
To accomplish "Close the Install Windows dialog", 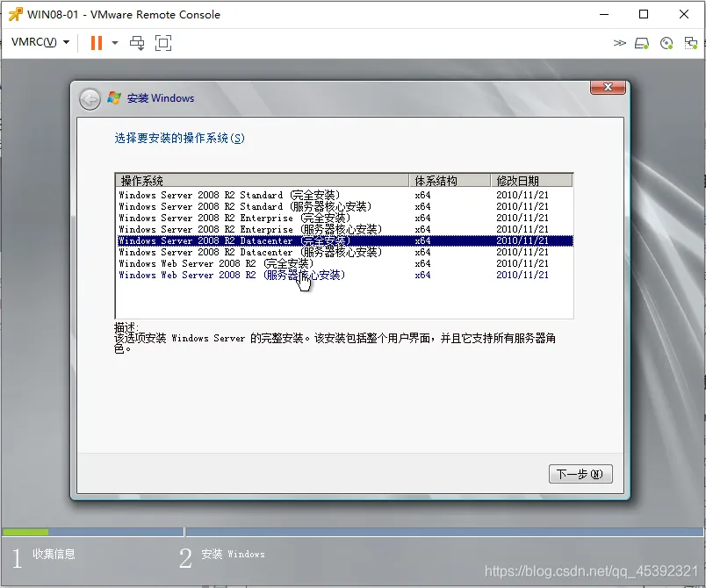I will click(x=608, y=87).
